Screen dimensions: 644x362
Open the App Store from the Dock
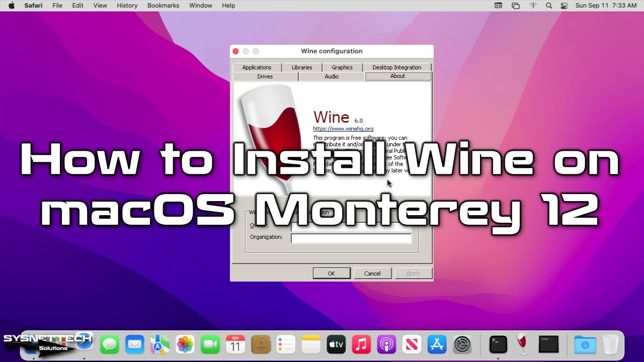tap(437, 344)
